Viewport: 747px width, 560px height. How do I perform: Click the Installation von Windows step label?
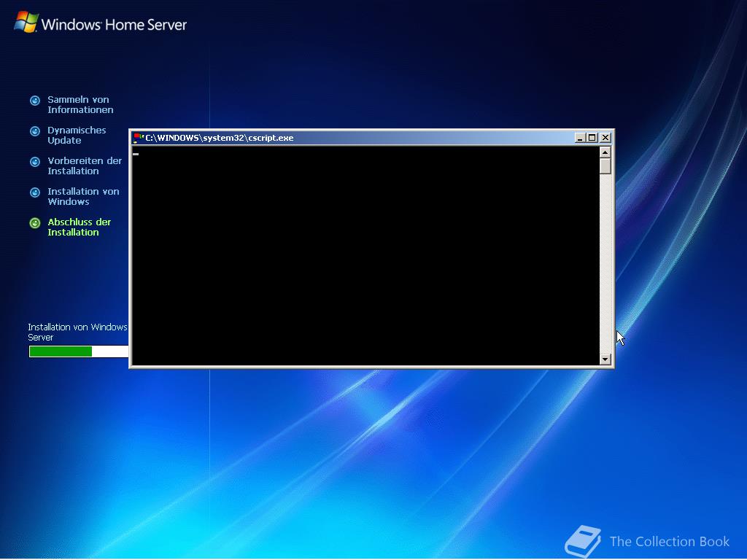[x=83, y=196]
